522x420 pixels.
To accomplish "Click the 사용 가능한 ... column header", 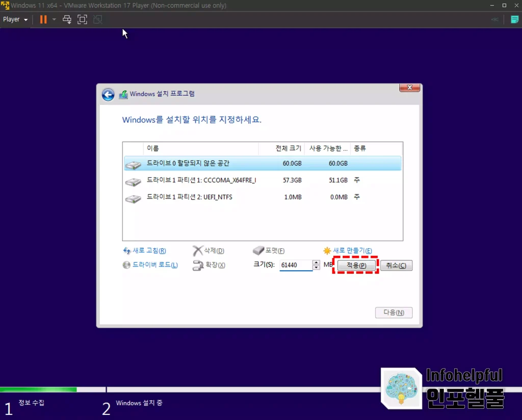I will click(x=328, y=148).
